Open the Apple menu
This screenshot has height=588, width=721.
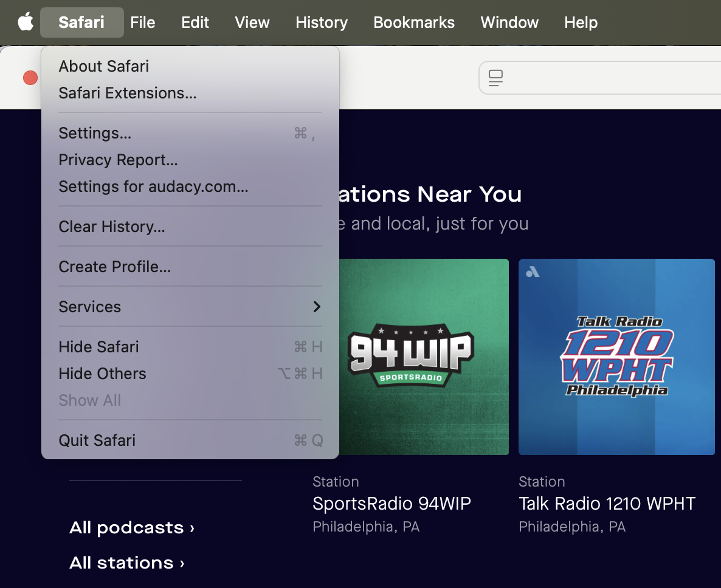[25, 22]
